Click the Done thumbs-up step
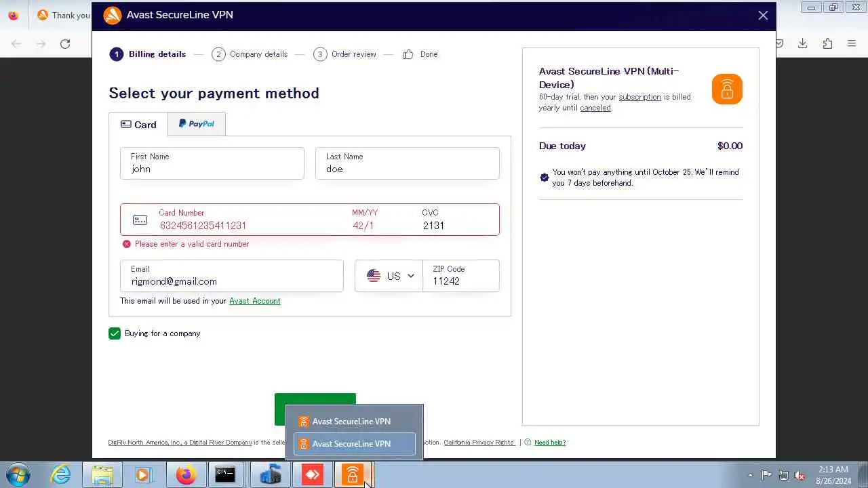The height and width of the screenshot is (488, 868). (420, 54)
